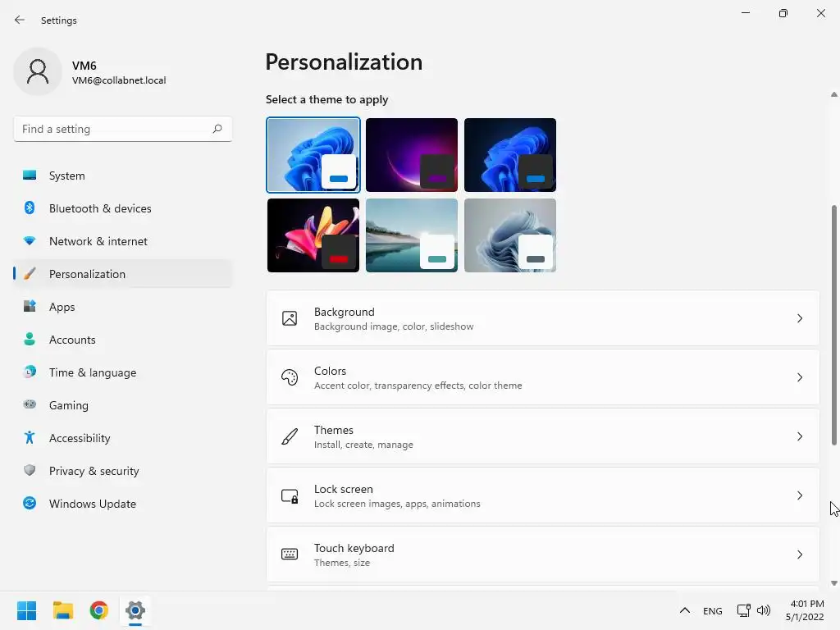The image size is (840, 630).
Task: Open Accounts settings
Action: coord(123,339)
